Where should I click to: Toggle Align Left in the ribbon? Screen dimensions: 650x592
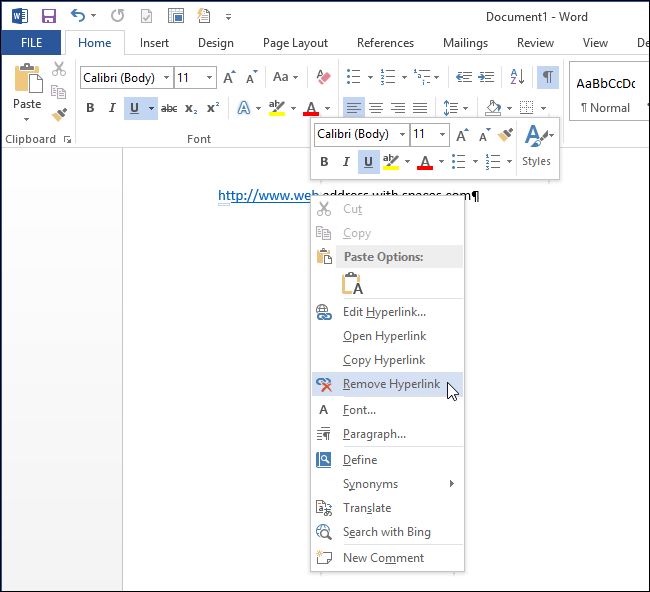pos(354,109)
